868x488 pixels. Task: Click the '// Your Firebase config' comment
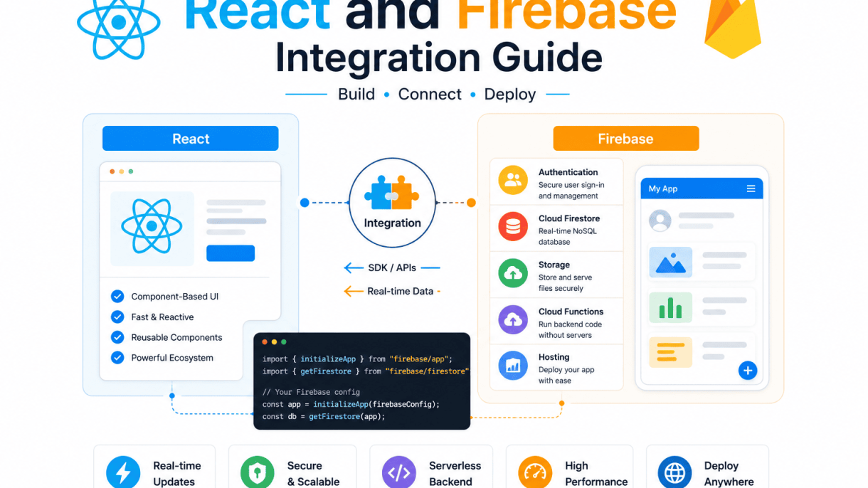point(311,392)
